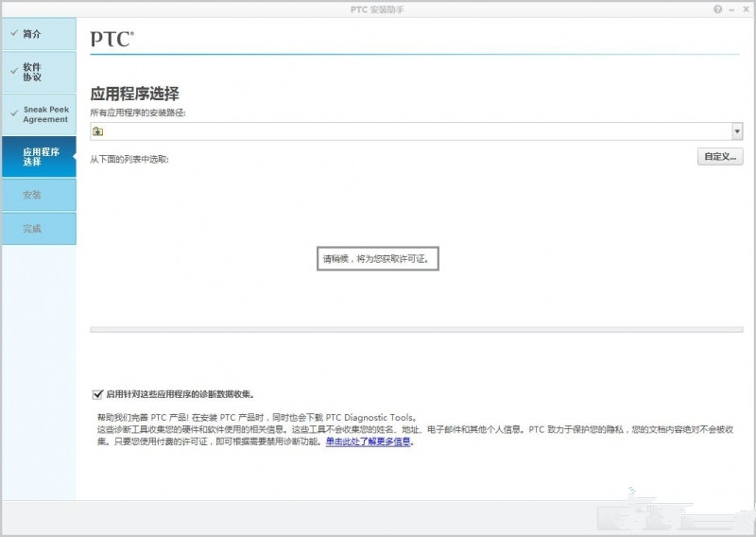Viewport: 756px width, 537px height.
Task: Click the progress bar below application list
Action: pyautogui.click(x=417, y=330)
